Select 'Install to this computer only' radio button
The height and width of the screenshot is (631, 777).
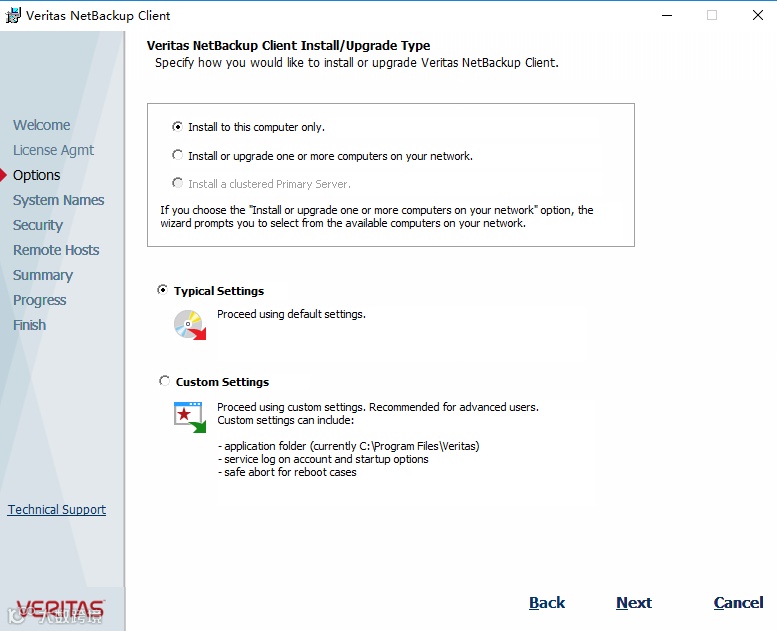coord(177,127)
